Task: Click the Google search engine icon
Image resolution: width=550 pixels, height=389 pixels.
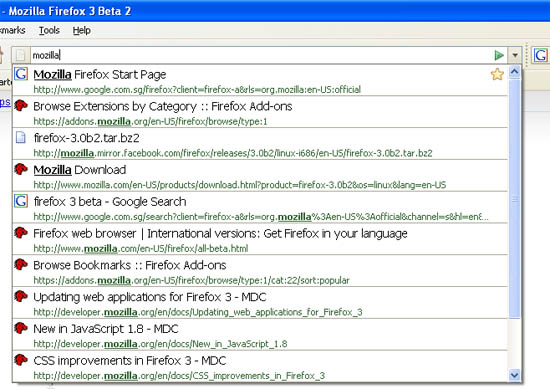Action: point(540,55)
